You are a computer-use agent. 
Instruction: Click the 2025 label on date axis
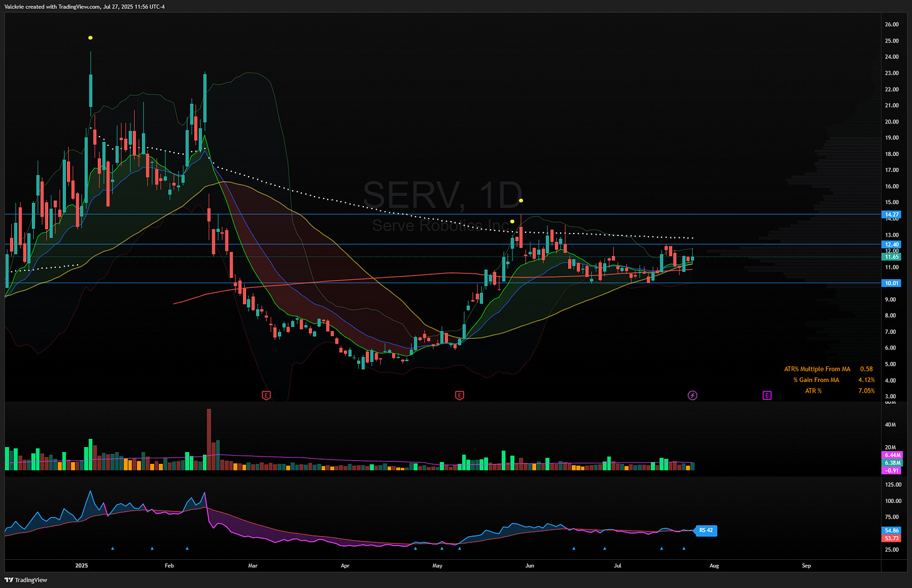(x=81, y=565)
